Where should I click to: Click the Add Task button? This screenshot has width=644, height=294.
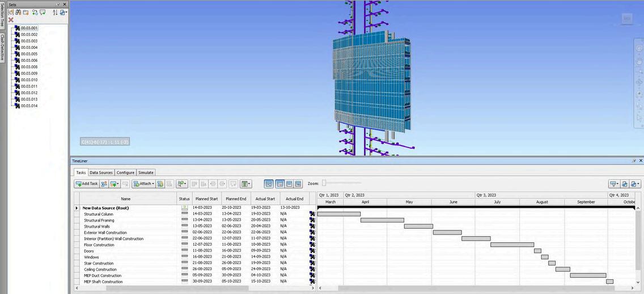87,184
